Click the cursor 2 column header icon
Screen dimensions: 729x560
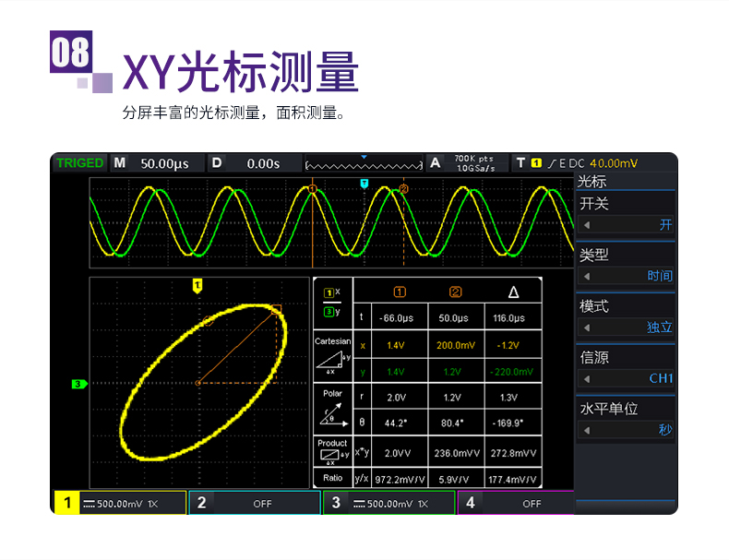[456, 292]
